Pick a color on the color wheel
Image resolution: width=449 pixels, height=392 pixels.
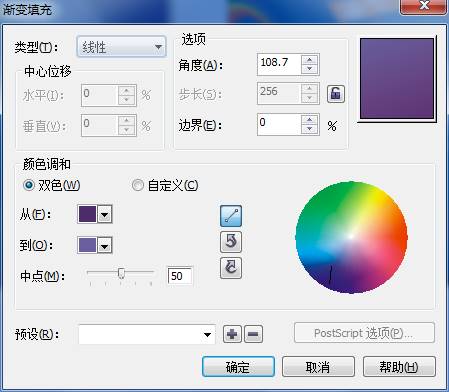351,237
